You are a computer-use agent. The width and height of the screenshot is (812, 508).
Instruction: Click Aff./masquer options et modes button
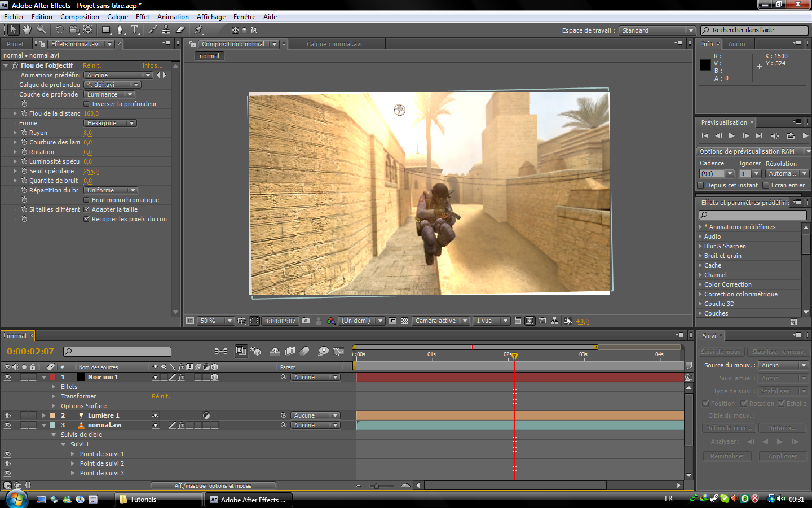tap(213, 485)
